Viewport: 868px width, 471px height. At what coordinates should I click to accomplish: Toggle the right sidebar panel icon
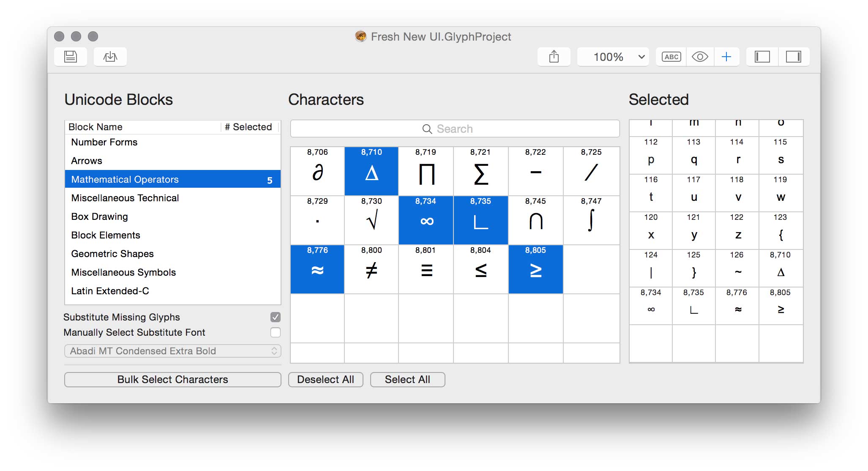pyautogui.click(x=794, y=57)
